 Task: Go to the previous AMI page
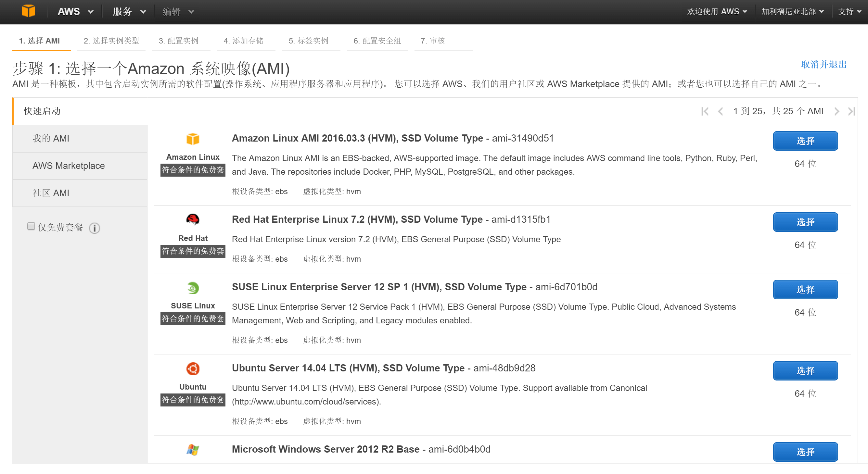pos(720,111)
